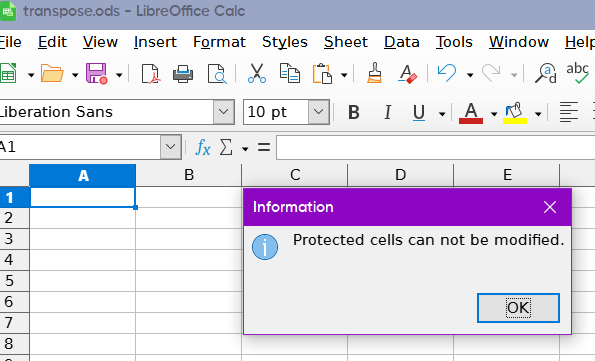Cut selection with the scissors icon

tap(257, 73)
